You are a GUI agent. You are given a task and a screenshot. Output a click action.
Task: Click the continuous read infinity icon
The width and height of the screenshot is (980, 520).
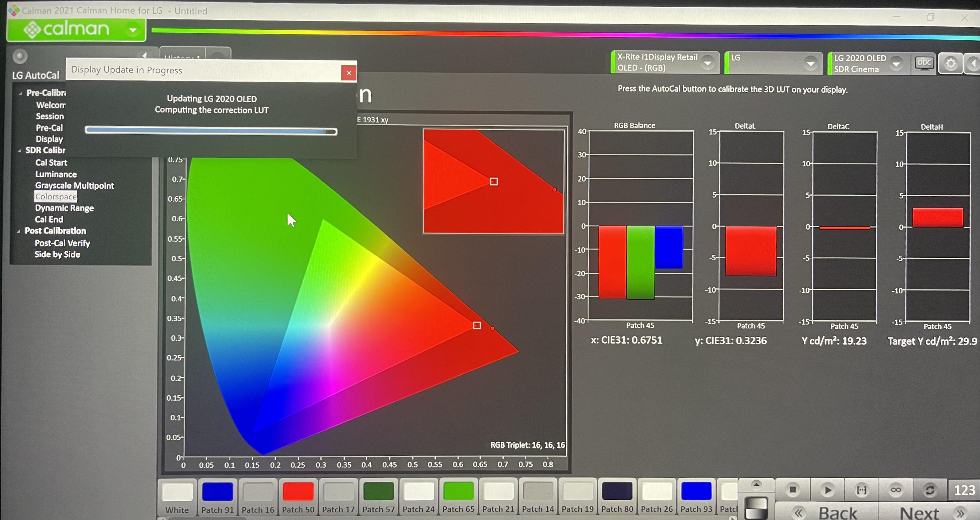[895, 490]
